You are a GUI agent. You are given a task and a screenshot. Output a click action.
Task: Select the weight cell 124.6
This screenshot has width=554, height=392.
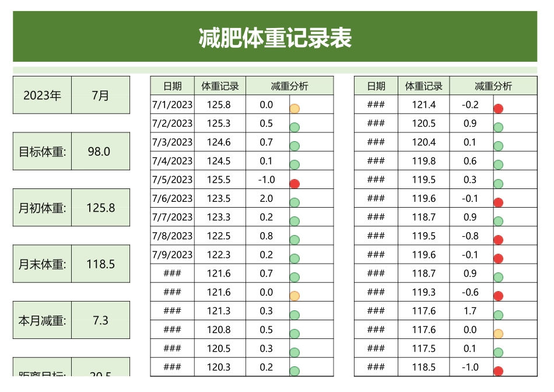point(220,142)
